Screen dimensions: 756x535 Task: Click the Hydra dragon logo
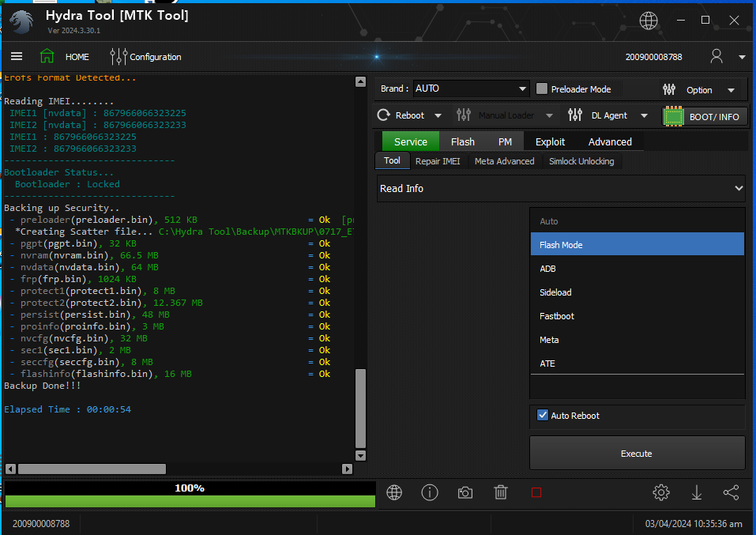21,21
